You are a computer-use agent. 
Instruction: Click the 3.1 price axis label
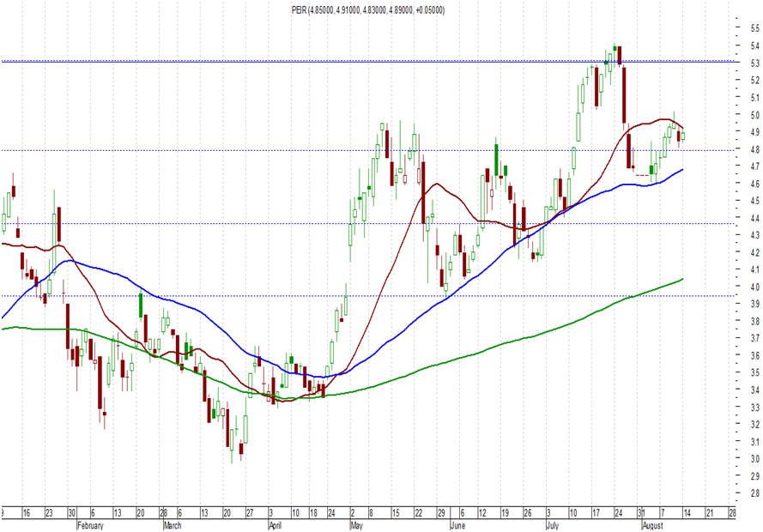(754, 442)
